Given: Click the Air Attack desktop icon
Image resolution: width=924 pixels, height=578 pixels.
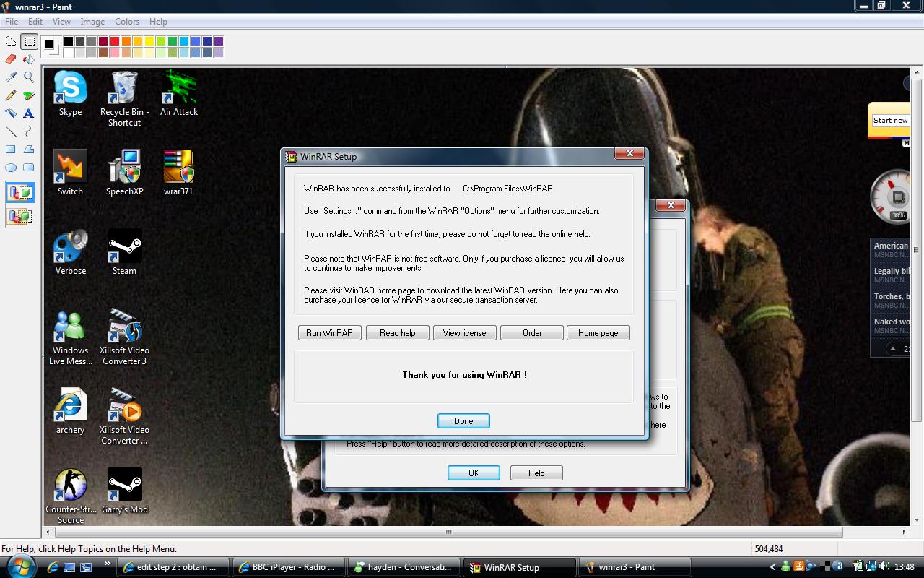Looking at the screenshot, I should click(x=178, y=94).
